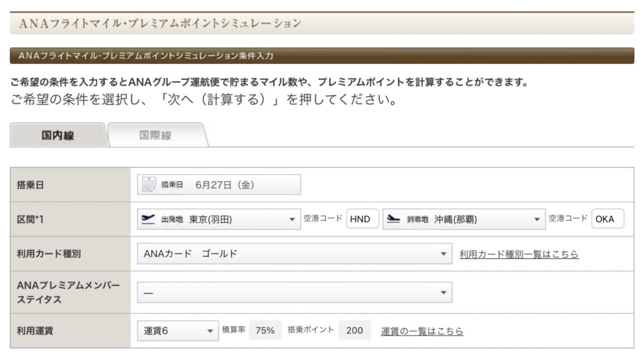Open the 利用カード種別 ANAカード ゴールド dropdown
644x362 pixels.
point(294,254)
